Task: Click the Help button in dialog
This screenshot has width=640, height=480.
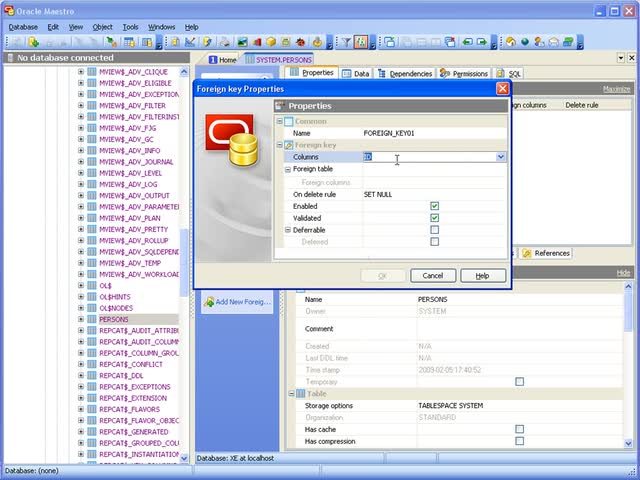Action: pos(483,276)
